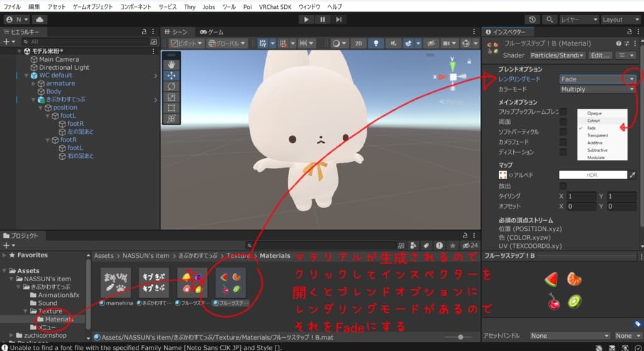Open the Layers dropdown
The width and height of the screenshot is (644, 351).
[579, 19]
